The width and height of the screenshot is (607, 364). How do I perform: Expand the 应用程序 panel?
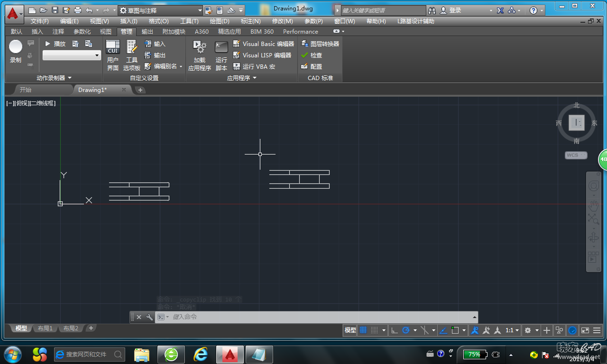[x=241, y=78]
